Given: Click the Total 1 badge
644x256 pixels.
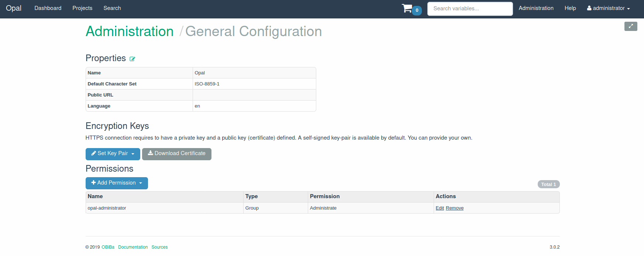Looking at the screenshot, I should click(x=548, y=184).
